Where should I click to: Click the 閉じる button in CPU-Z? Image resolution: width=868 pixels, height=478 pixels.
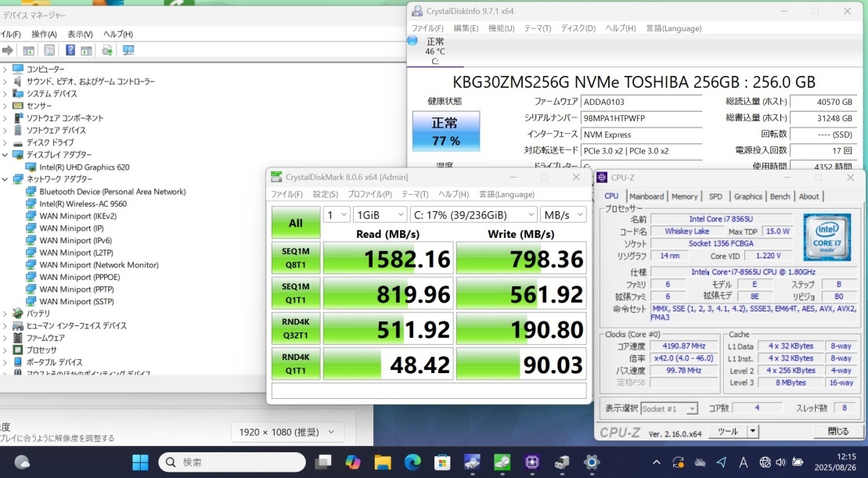837,431
